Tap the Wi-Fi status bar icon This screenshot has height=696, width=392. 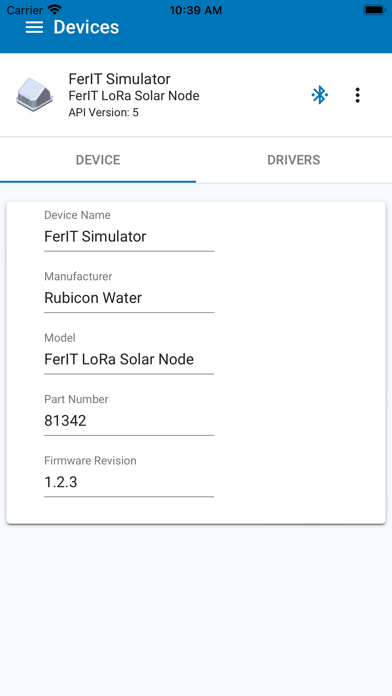click(55, 10)
